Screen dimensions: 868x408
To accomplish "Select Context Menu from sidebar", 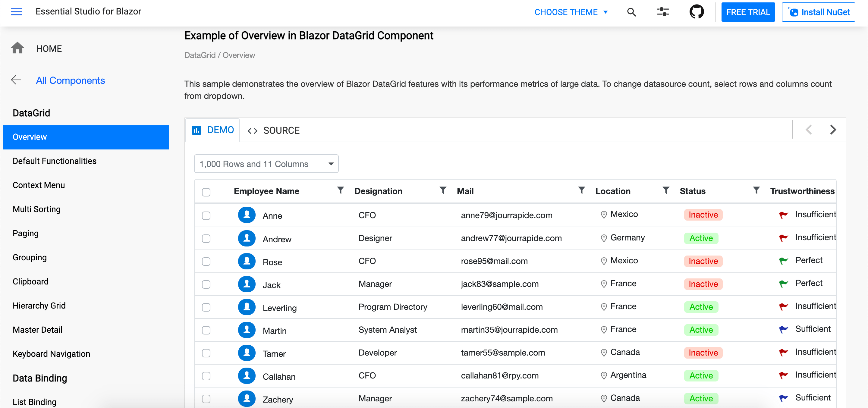I will 39,185.
